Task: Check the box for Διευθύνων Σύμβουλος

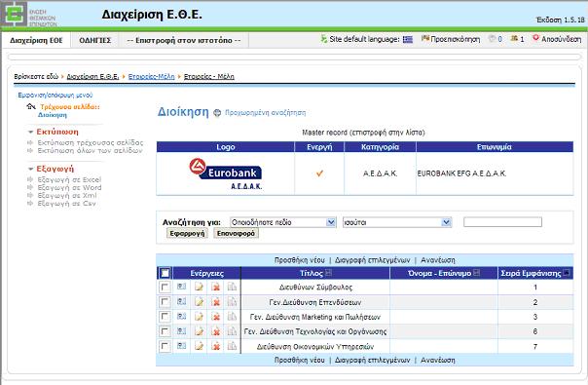Action: 165,287
